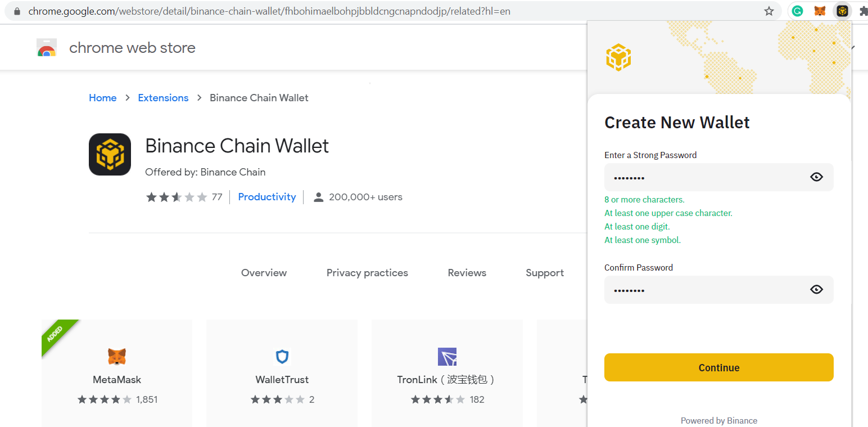Click '200,000+ users' text

365,197
